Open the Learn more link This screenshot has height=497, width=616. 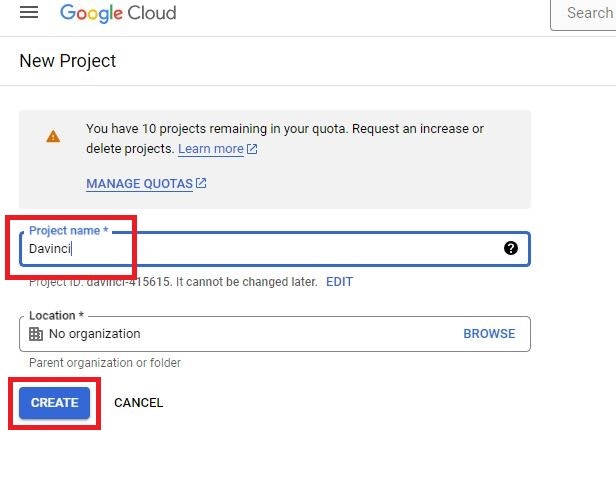click(211, 149)
